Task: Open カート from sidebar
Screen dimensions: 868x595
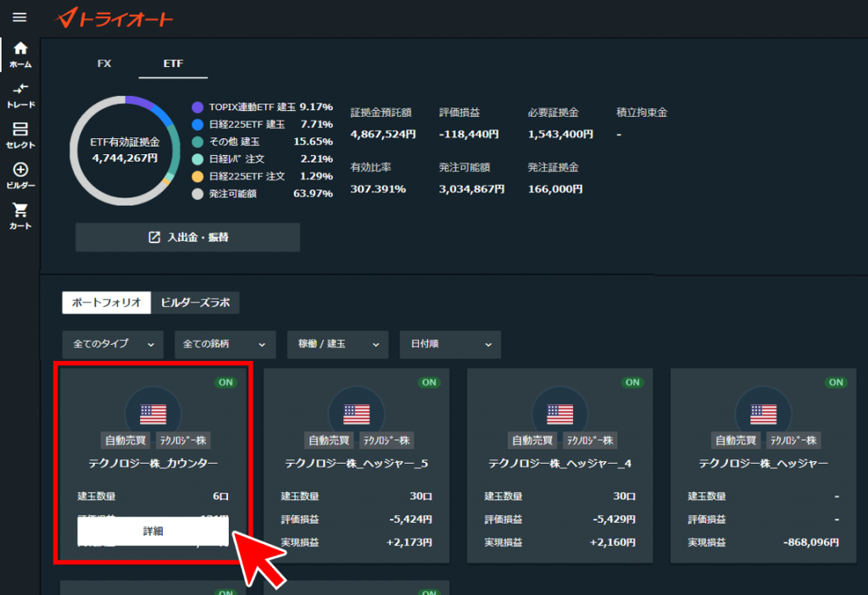Action: coord(20,216)
